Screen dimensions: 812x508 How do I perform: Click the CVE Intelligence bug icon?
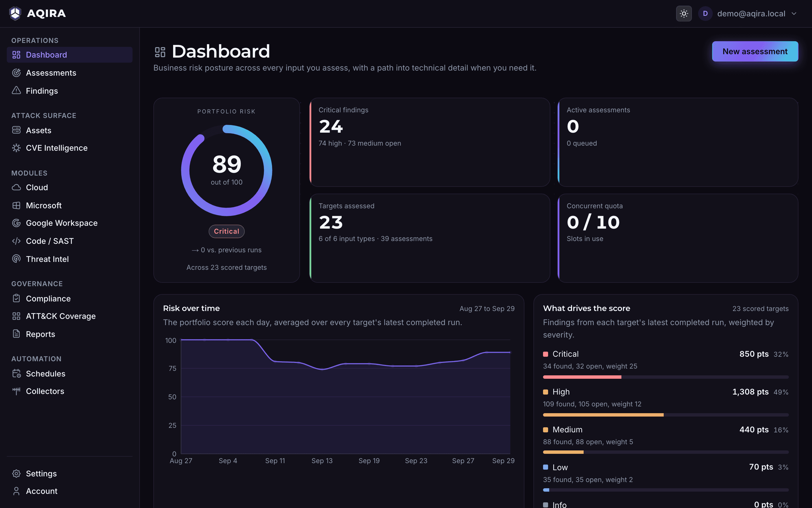pyautogui.click(x=16, y=148)
